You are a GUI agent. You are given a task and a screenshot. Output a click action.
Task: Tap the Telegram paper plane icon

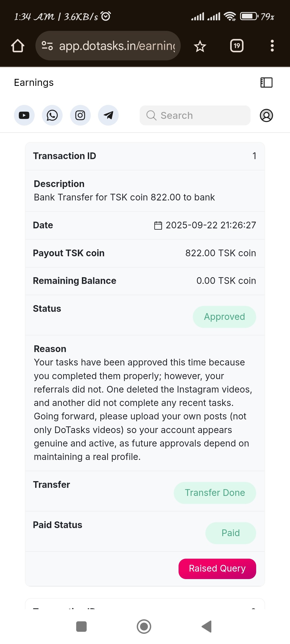point(108,115)
